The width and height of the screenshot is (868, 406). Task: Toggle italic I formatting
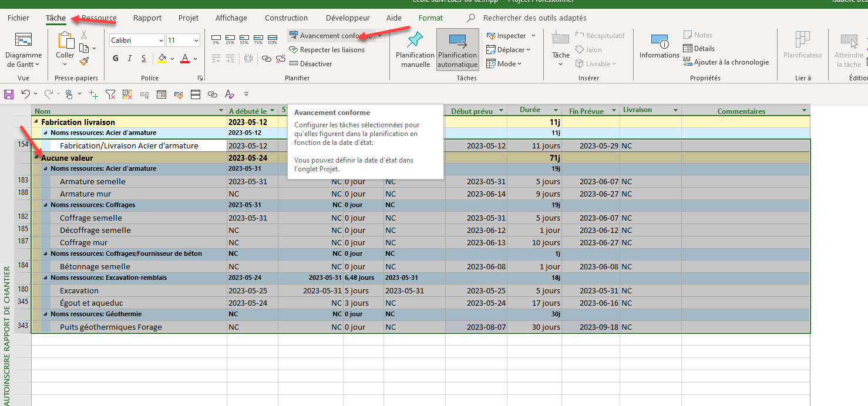point(130,58)
